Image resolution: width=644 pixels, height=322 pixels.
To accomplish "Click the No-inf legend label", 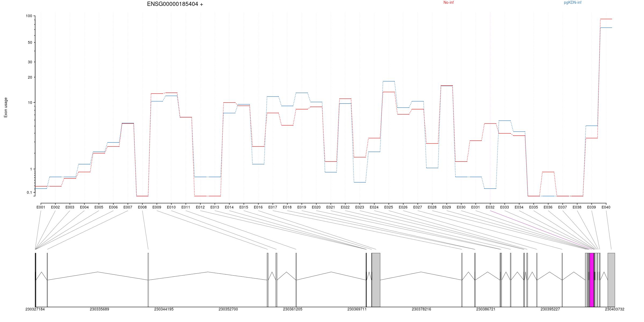I will (448, 3).
